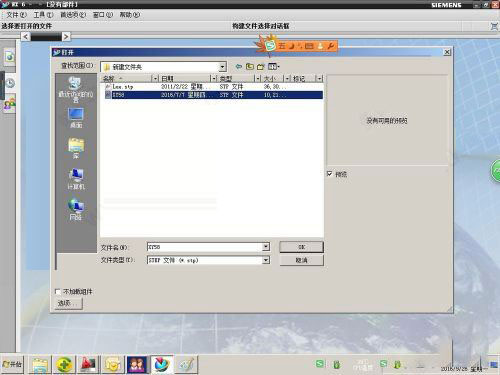The image size is (500, 375).
Task: Click left scroll arrow on NX tab strip
Action: click(26, 36)
